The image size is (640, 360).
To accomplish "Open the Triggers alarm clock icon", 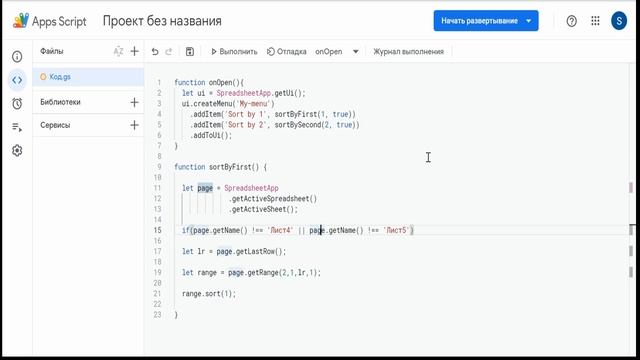I will (x=17, y=103).
